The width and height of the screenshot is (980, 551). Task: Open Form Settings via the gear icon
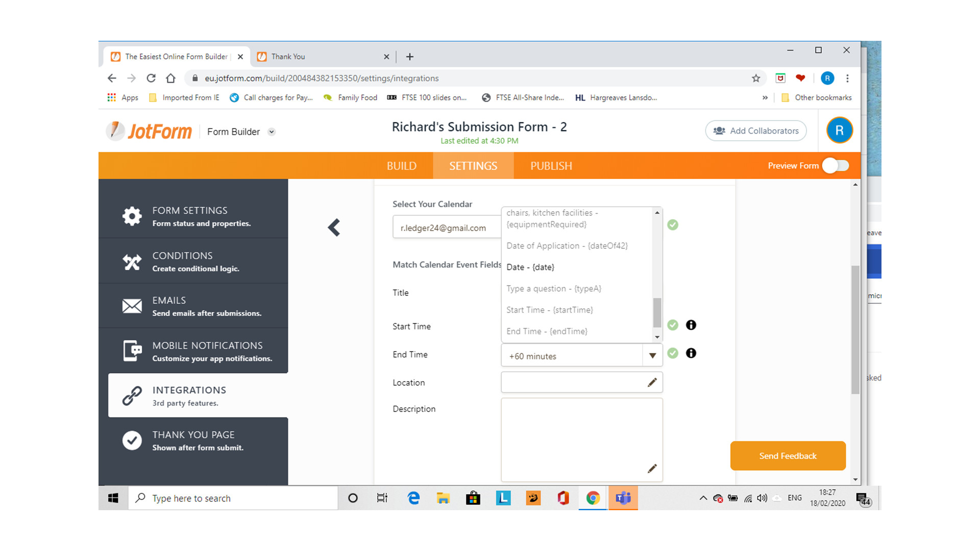(132, 215)
